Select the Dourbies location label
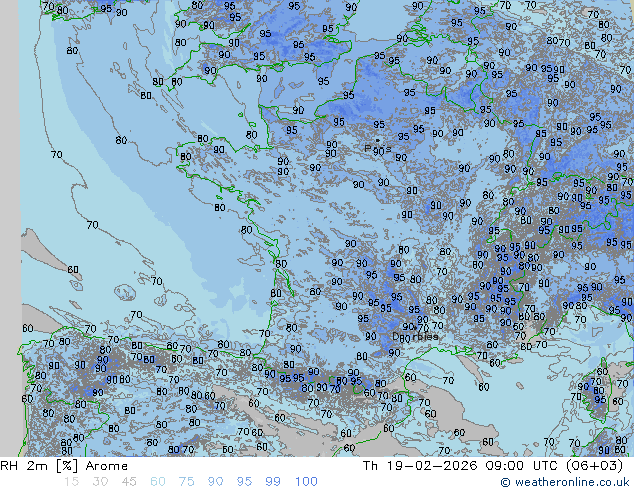634x490 pixels. click(414, 337)
